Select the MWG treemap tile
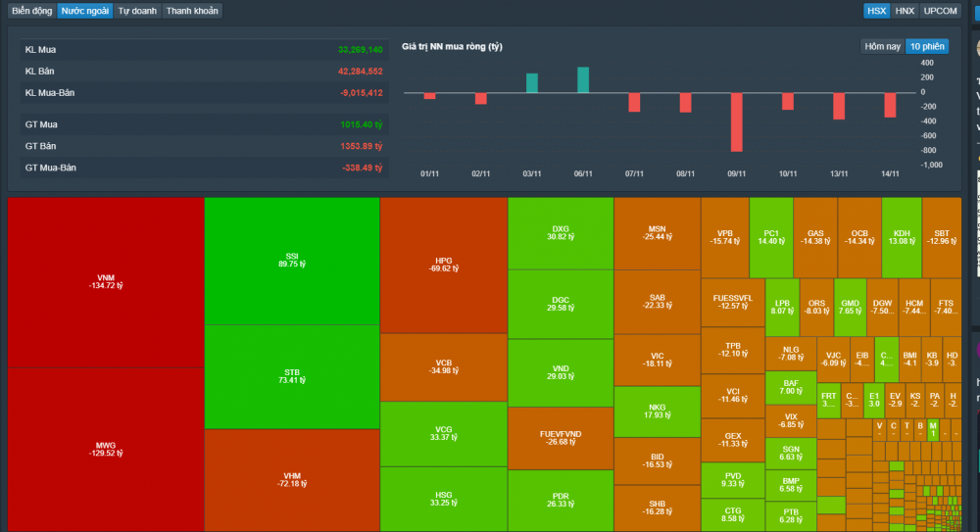980x532 pixels. tap(106, 449)
